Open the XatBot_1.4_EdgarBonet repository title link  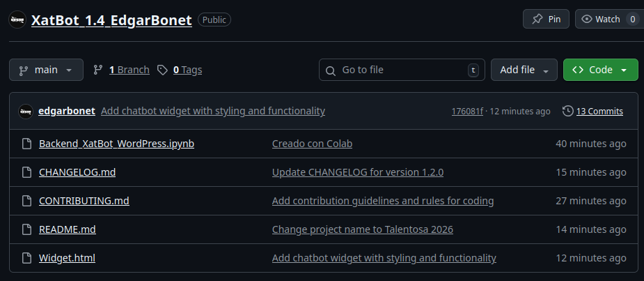[111, 20]
